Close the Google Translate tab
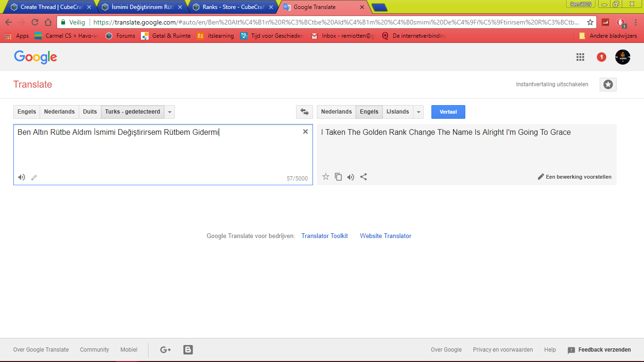644x362 pixels. click(362, 7)
